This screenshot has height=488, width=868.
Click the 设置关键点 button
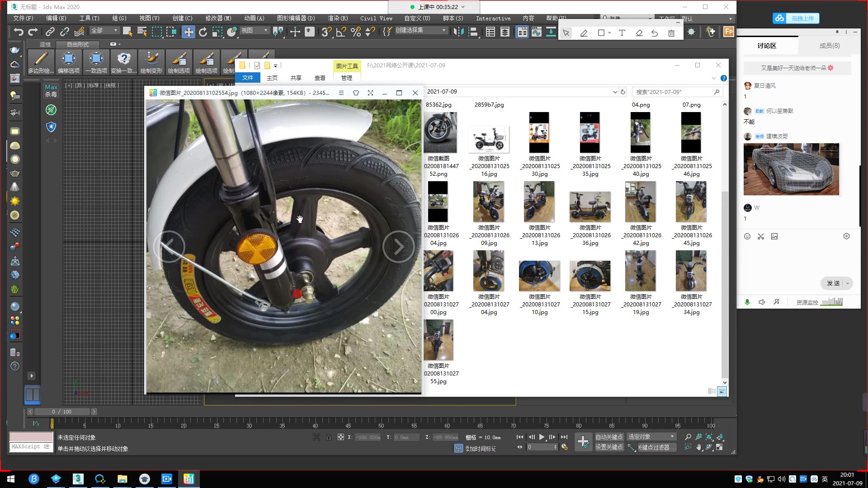(x=609, y=447)
